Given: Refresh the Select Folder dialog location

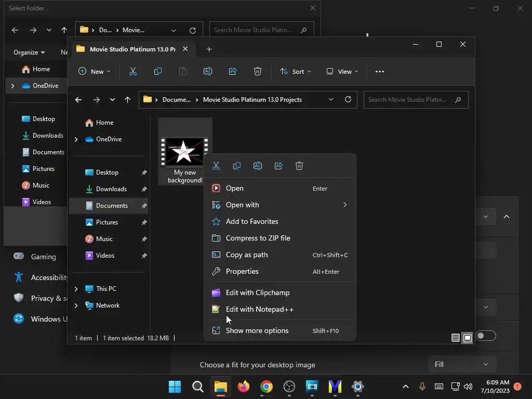Looking at the screenshot, I should (193, 31).
